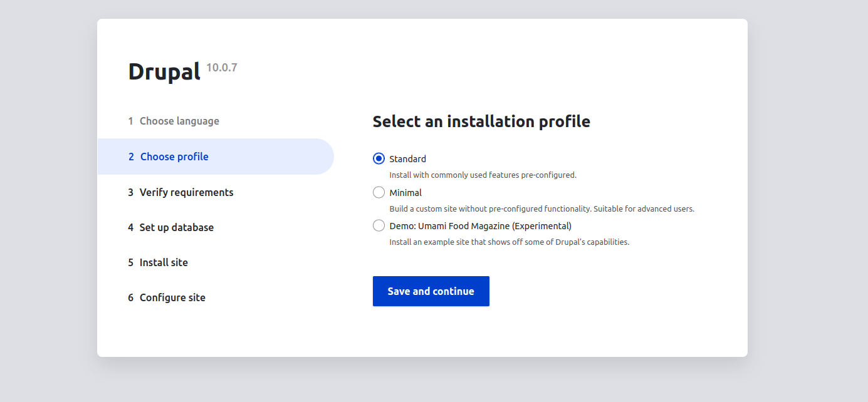Click the Standard profile description text
Viewport: 868px width, 402px height.
coord(483,175)
